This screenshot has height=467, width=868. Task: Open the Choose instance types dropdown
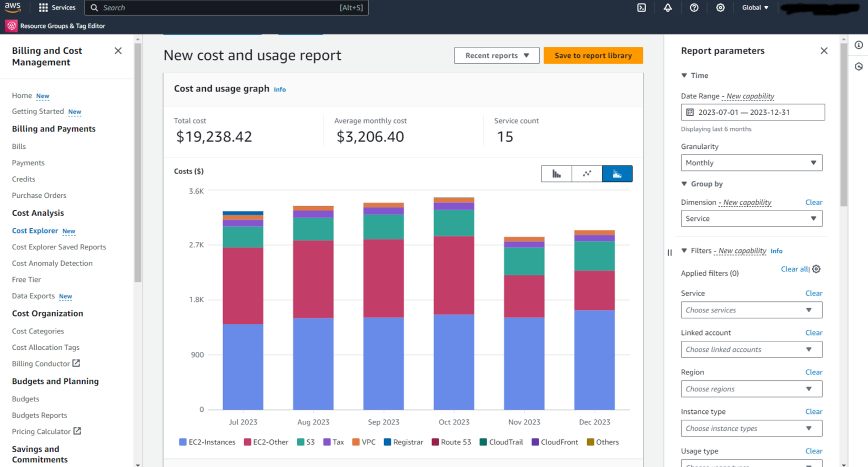pyautogui.click(x=751, y=428)
